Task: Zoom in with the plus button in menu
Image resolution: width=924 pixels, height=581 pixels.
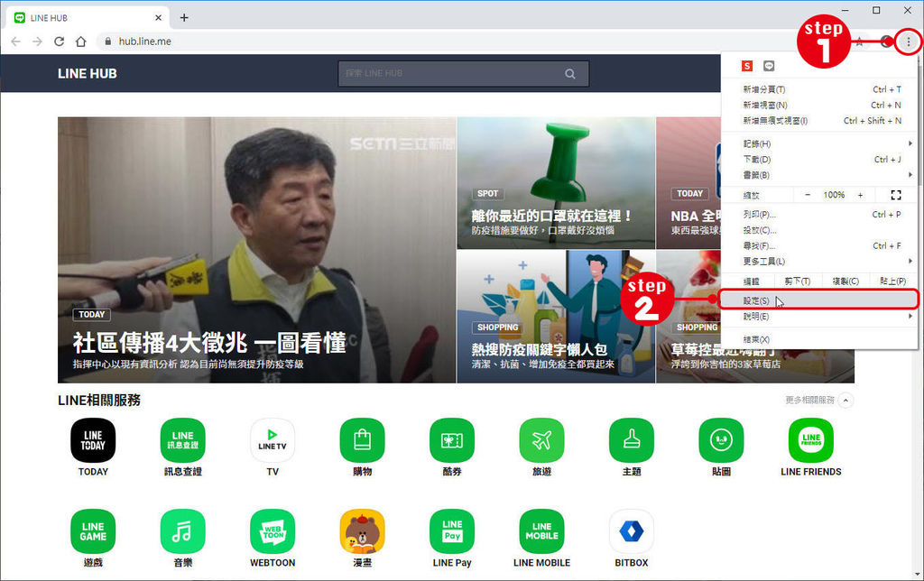Action: [x=860, y=195]
